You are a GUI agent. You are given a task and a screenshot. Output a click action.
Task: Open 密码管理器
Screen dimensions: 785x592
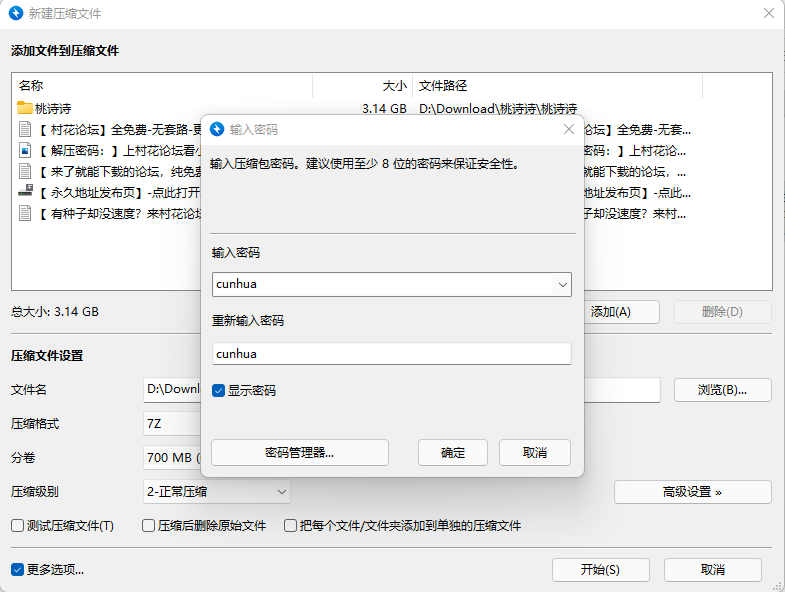299,452
